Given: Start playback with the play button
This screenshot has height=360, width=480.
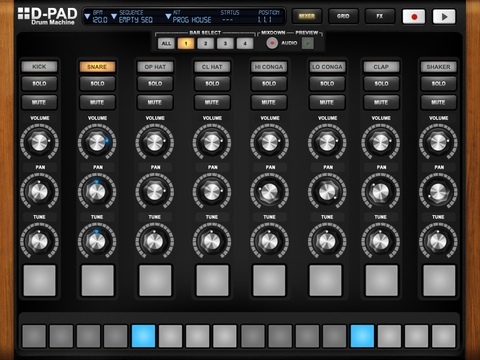Looking at the screenshot, I should point(444,17).
